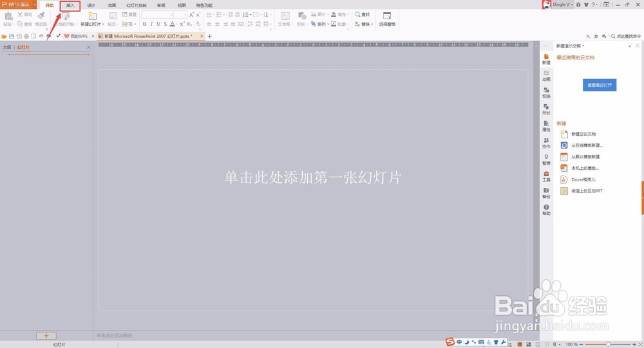Image resolution: width=644 pixels, height=348 pixels.
Task: Toggle underline formatting (U)
Action: tap(158, 24)
